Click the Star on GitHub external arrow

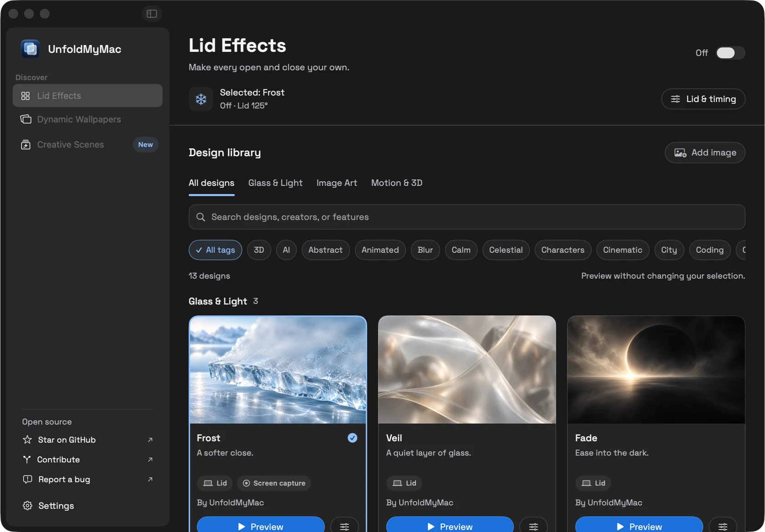[150, 440]
